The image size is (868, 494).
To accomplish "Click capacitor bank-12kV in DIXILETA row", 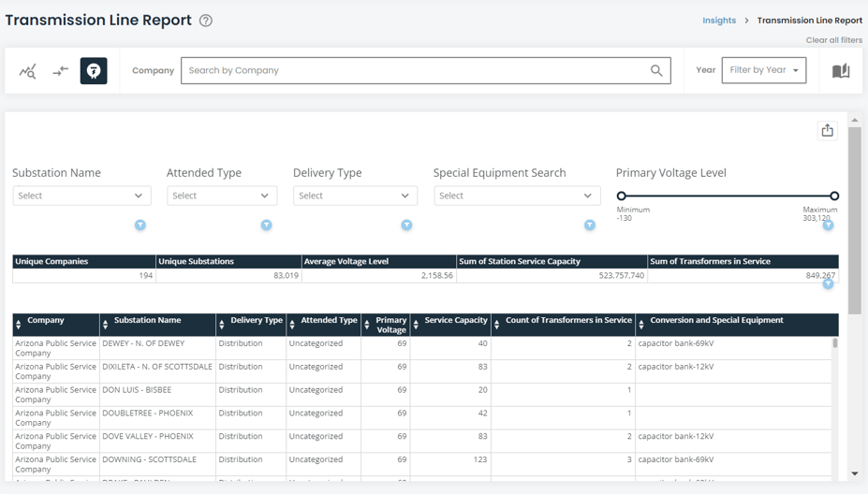I will point(676,367).
